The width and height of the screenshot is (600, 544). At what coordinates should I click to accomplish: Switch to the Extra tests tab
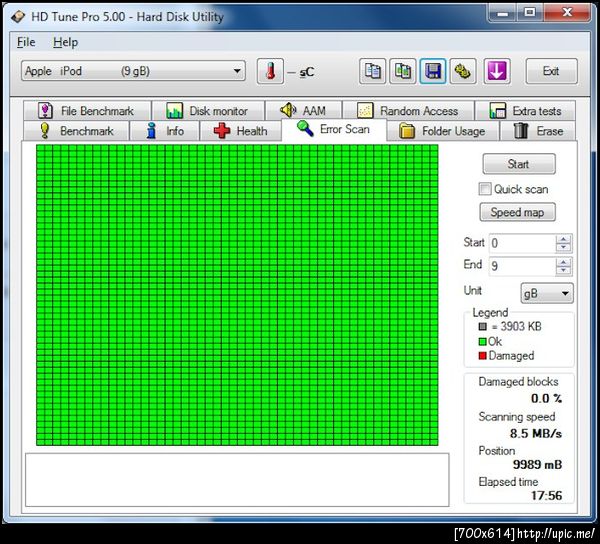click(x=525, y=111)
